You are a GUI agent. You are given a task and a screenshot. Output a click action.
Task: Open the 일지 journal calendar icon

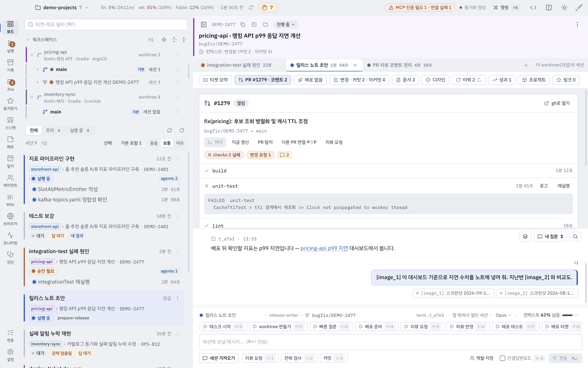[x=10, y=162]
